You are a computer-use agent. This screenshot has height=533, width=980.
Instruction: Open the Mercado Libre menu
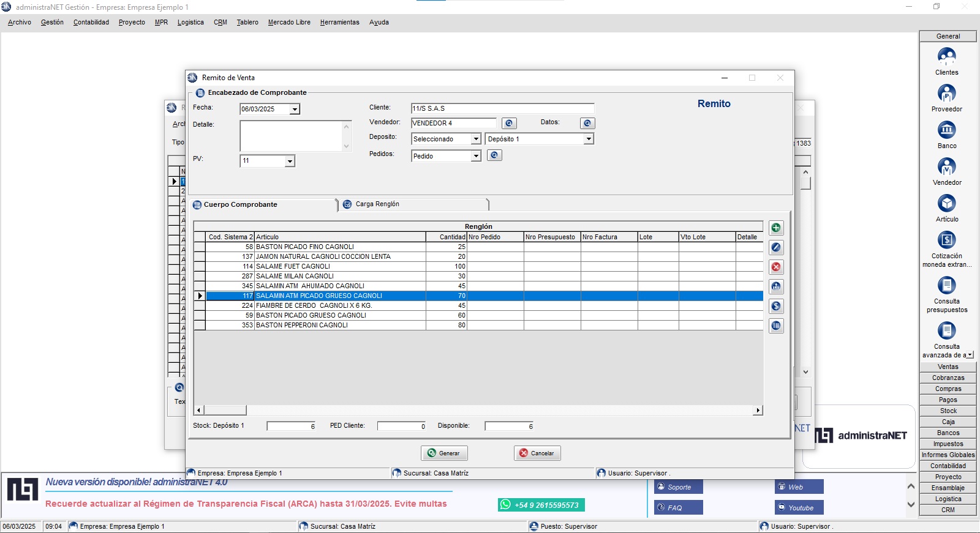[x=289, y=22]
